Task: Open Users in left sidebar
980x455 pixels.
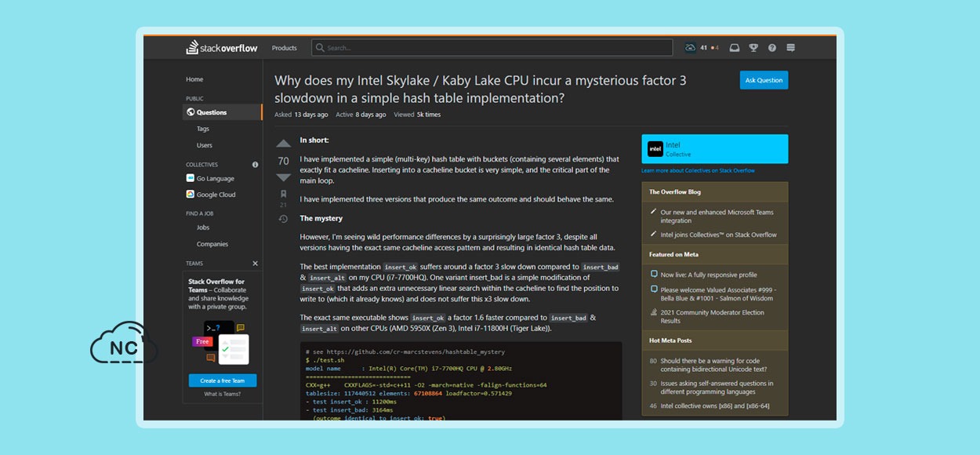Action: [205, 145]
